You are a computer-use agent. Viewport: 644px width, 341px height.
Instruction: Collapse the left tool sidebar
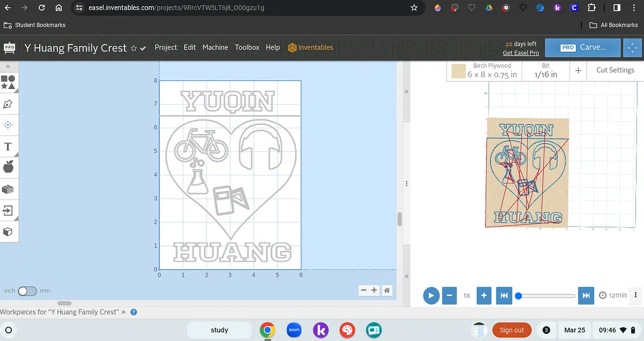coord(8,66)
